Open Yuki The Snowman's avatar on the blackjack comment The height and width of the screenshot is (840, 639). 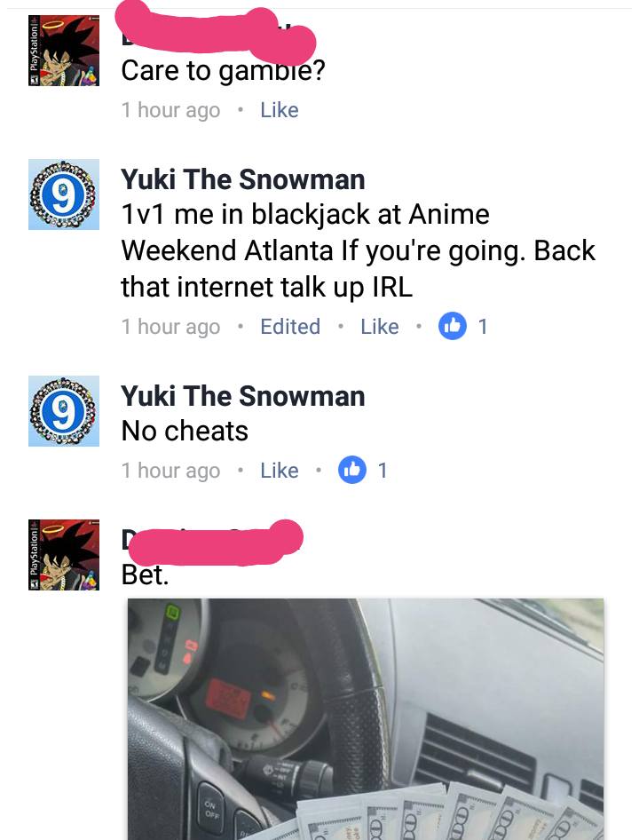pyautogui.click(x=64, y=194)
